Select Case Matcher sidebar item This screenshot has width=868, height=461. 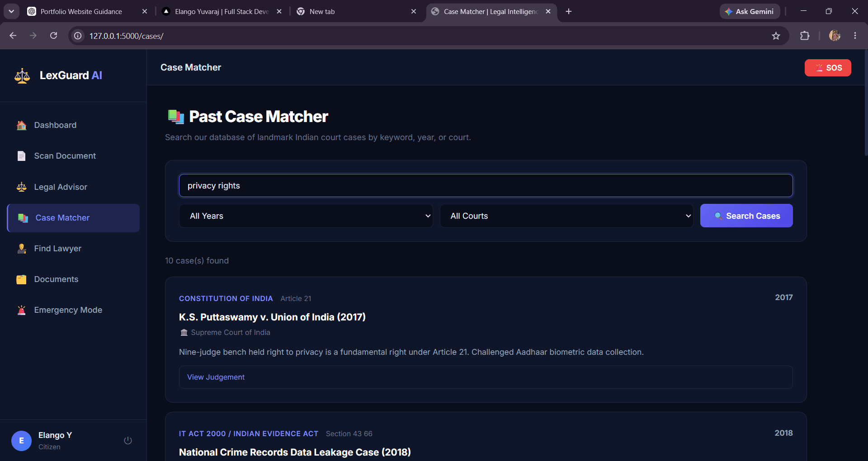(73, 218)
